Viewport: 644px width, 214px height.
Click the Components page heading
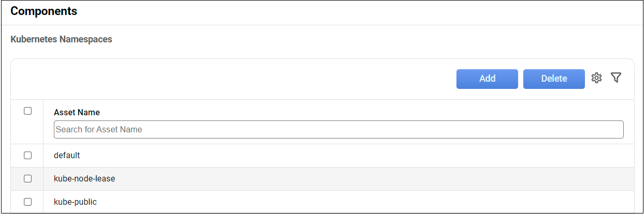coord(44,11)
